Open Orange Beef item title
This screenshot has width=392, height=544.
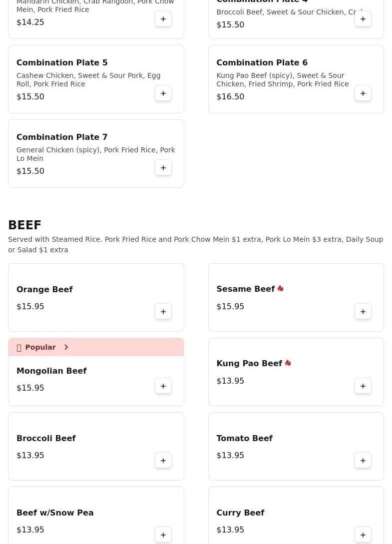(44, 289)
